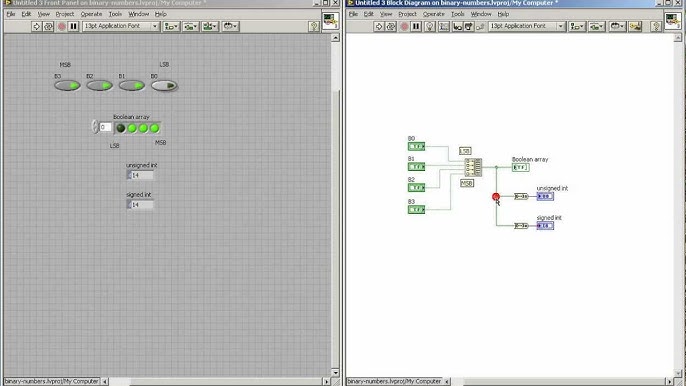Click the Clean Up Diagram icon
Screen dimensions: 686x386
click(635, 26)
